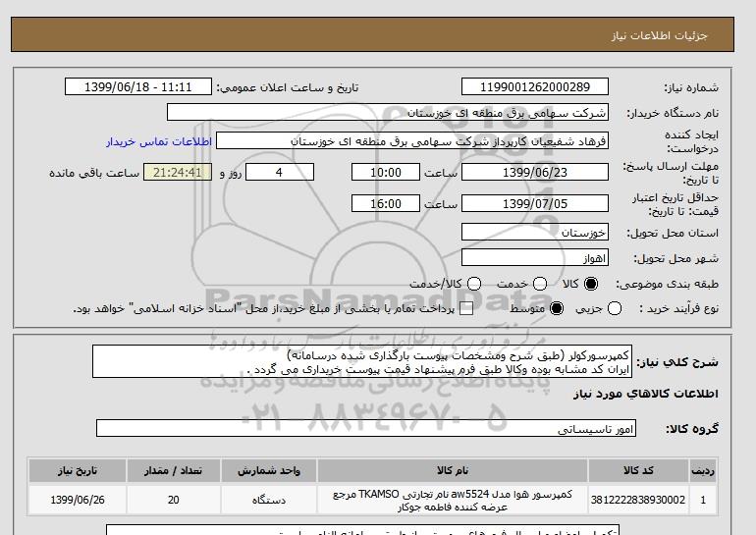Click the تعداد / مقدار column header
The image size is (756, 535).
[173, 470]
